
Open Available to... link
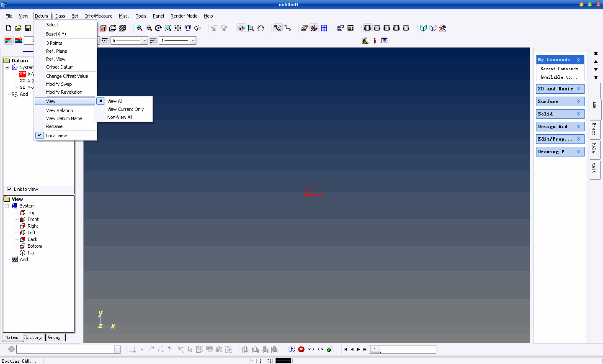tap(559, 77)
